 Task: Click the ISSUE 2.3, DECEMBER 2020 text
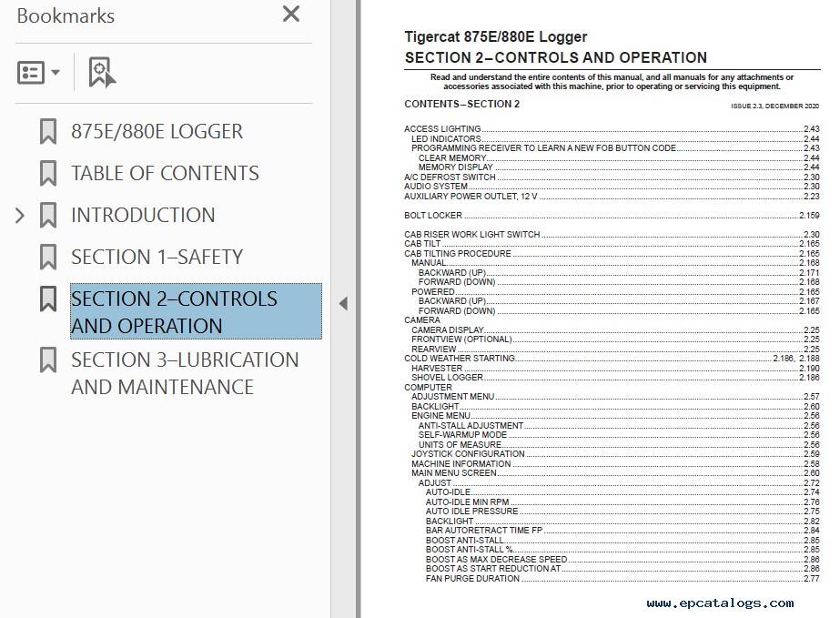pos(775,106)
